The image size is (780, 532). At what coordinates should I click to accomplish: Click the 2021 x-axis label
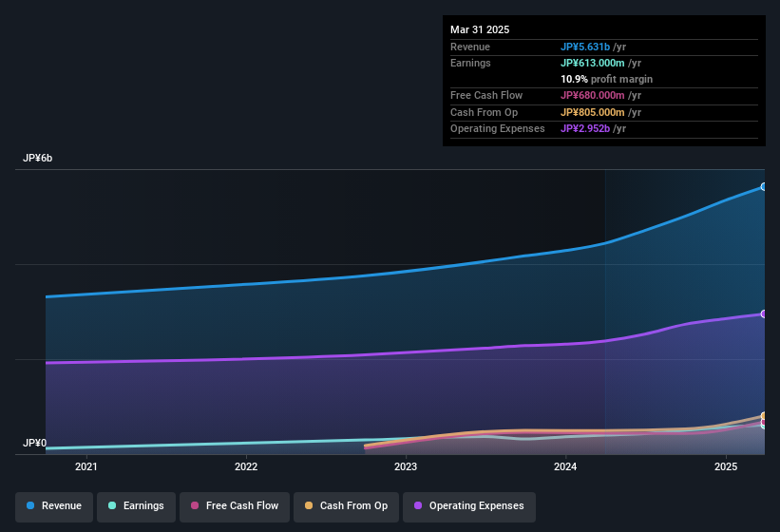click(x=86, y=466)
